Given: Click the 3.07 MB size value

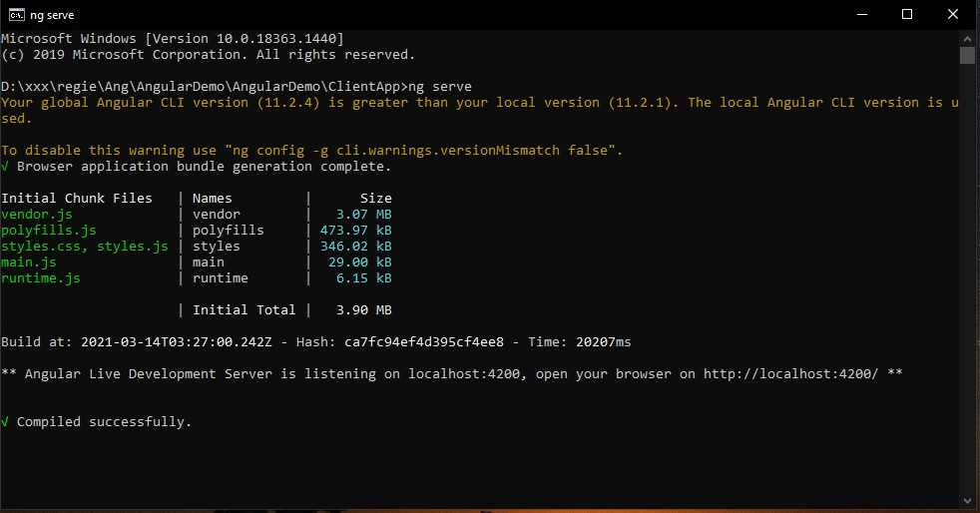Looking at the screenshot, I should point(363,215).
